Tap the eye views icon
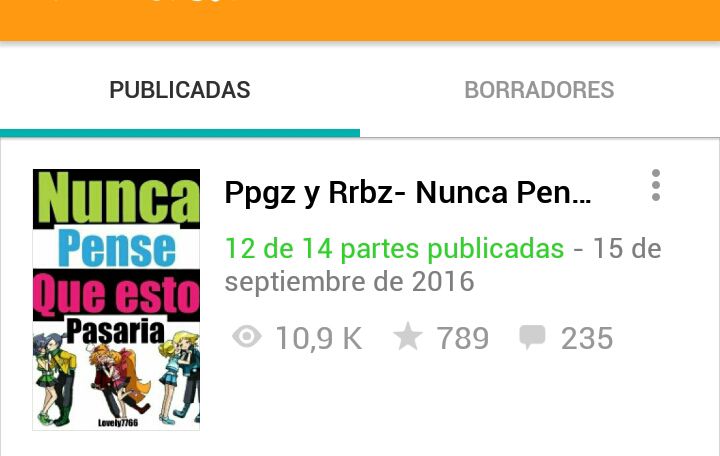 247,337
